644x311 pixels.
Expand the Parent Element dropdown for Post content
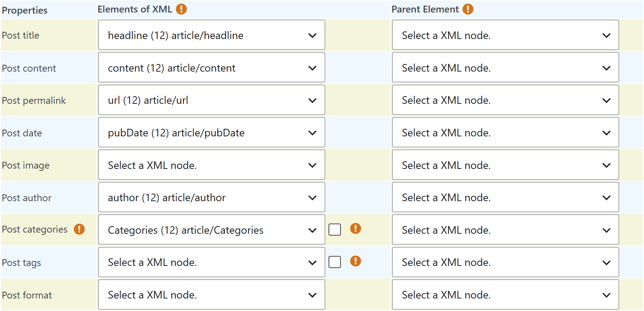[506, 68]
